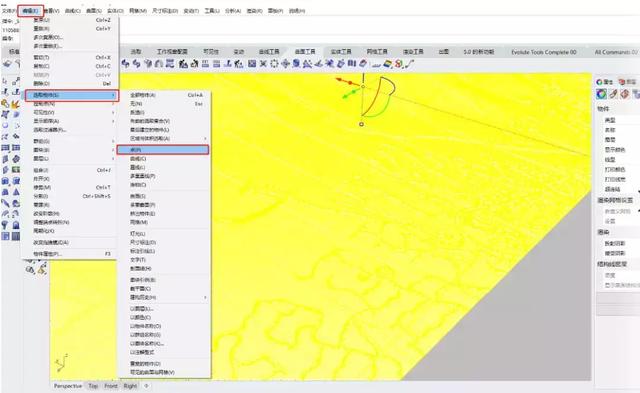Switch to the Right viewport tab

pyautogui.click(x=130, y=386)
